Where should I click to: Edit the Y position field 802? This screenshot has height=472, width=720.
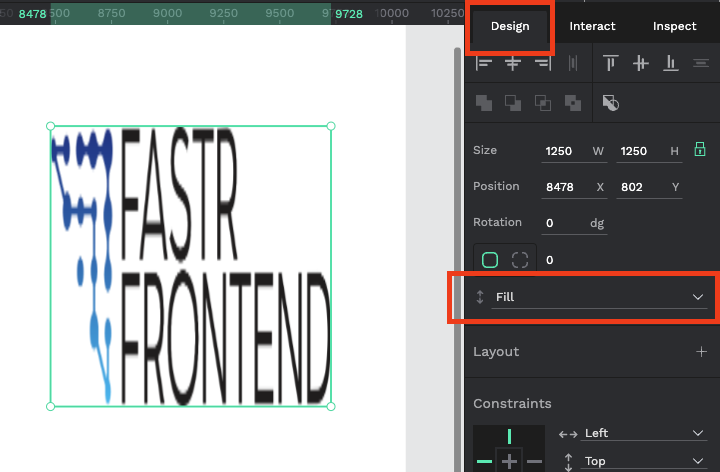[x=649, y=187]
